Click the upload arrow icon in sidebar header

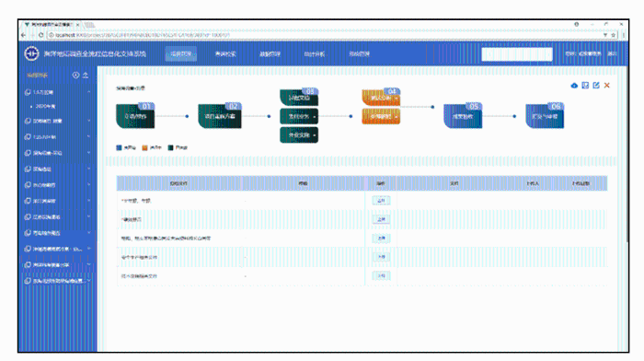[x=86, y=76]
